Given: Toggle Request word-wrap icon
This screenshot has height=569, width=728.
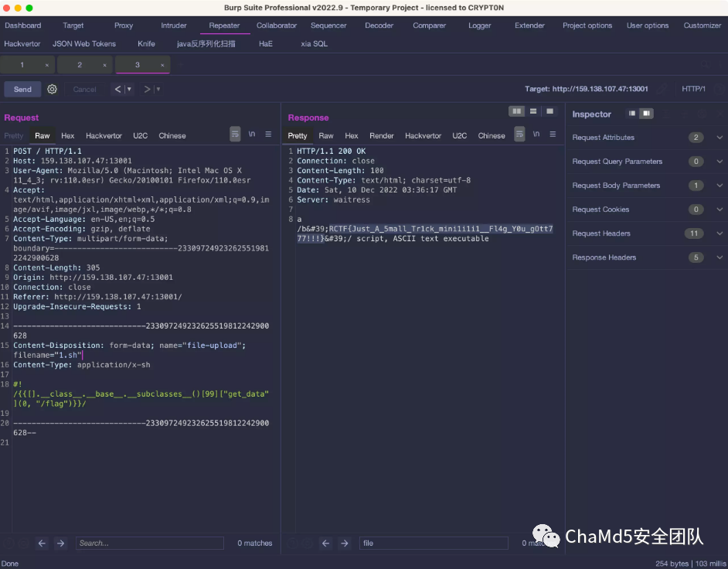Looking at the screenshot, I should point(235,135).
